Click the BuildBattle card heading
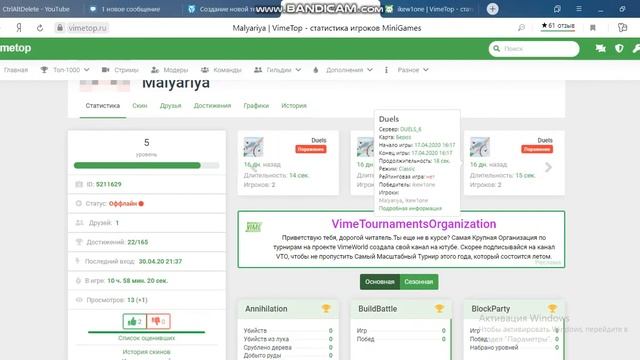 378,309
